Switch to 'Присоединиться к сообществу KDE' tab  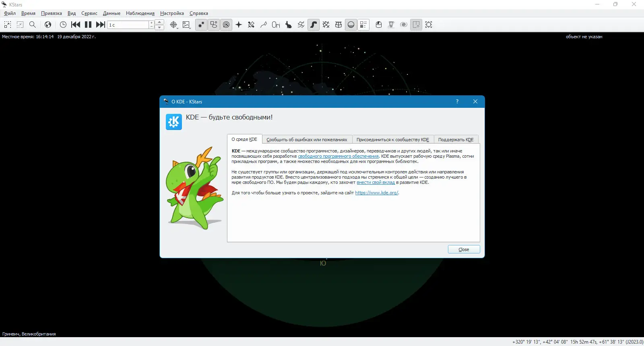tap(393, 140)
